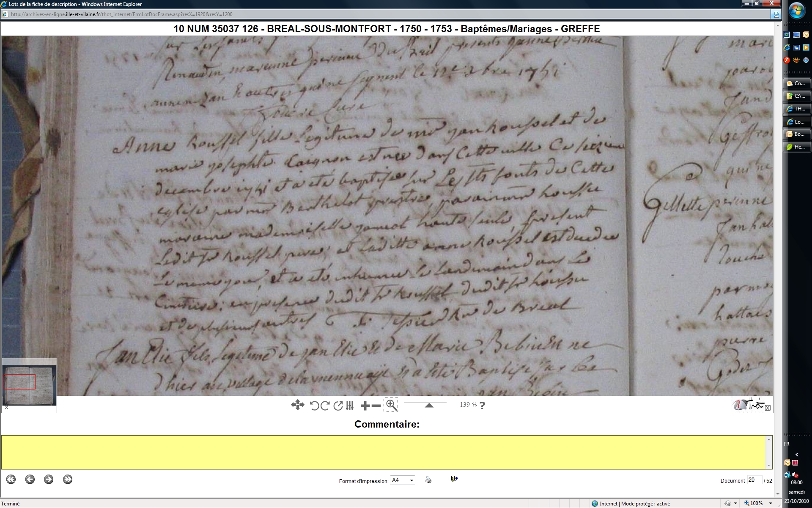Select the pan/move image tool

point(297,405)
